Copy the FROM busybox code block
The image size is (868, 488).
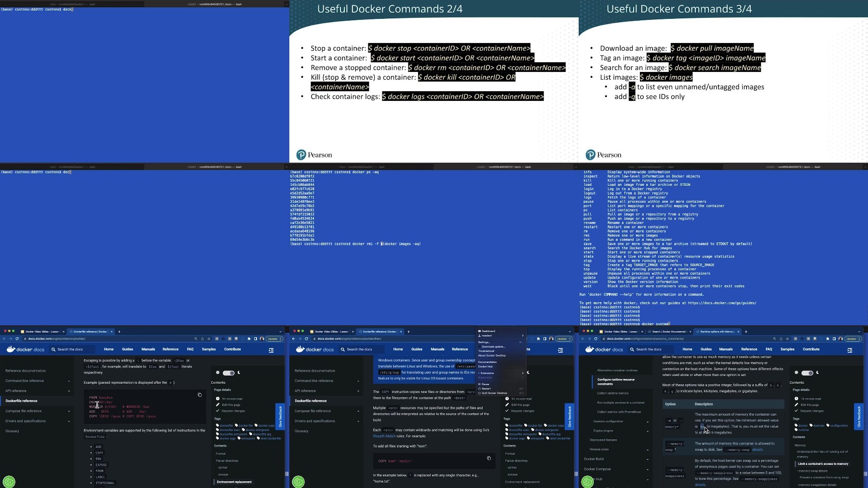tap(200, 395)
